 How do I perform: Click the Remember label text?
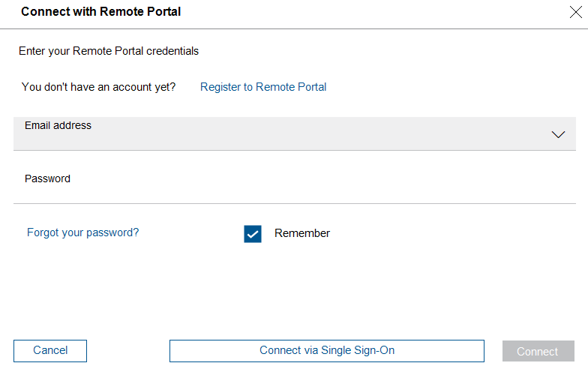pos(302,233)
